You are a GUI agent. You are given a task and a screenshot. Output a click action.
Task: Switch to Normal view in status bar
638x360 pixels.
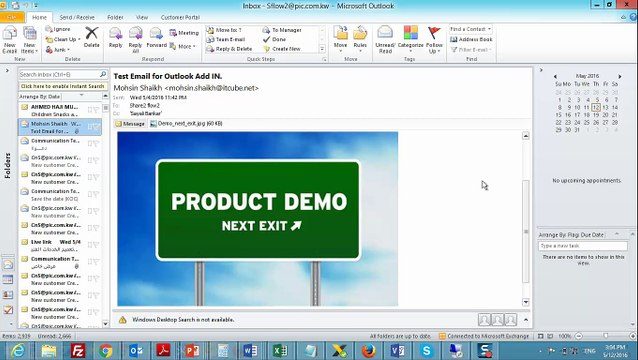click(x=540, y=336)
